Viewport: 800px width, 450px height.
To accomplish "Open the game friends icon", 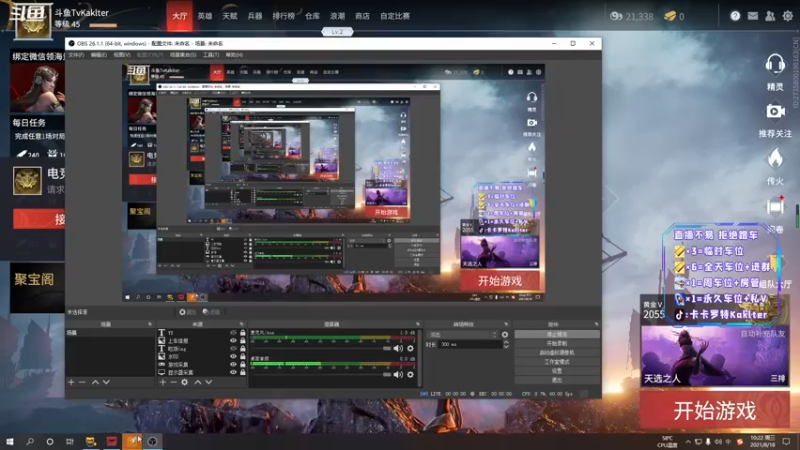I will tap(770, 16).
